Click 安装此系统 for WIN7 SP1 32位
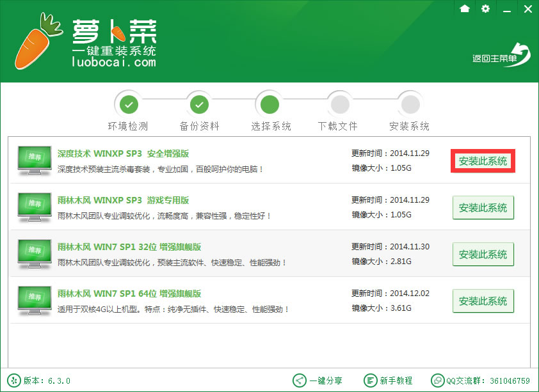 (483, 254)
